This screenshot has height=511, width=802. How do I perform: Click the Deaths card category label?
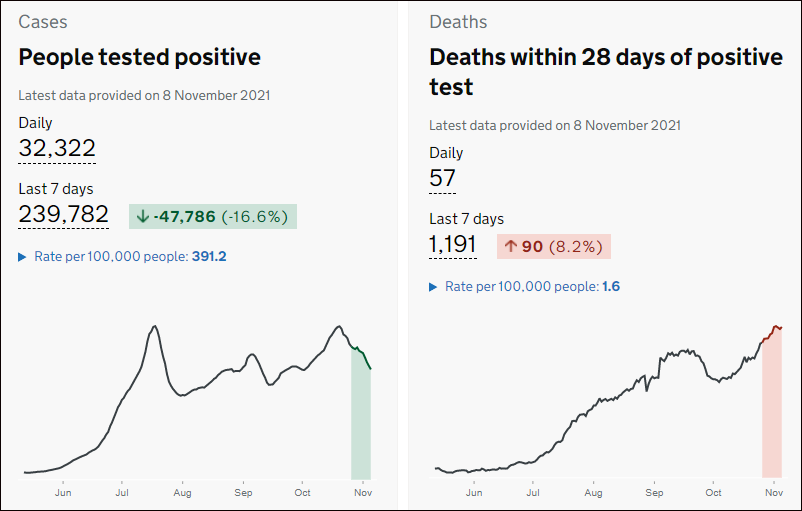pyautogui.click(x=457, y=21)
